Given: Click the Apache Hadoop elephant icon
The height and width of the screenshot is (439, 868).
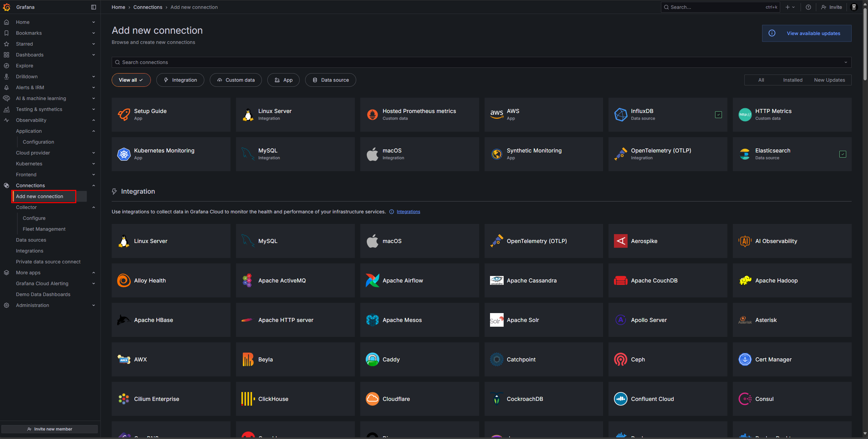Looking at the screenshot, I should [x=745, y=280].
